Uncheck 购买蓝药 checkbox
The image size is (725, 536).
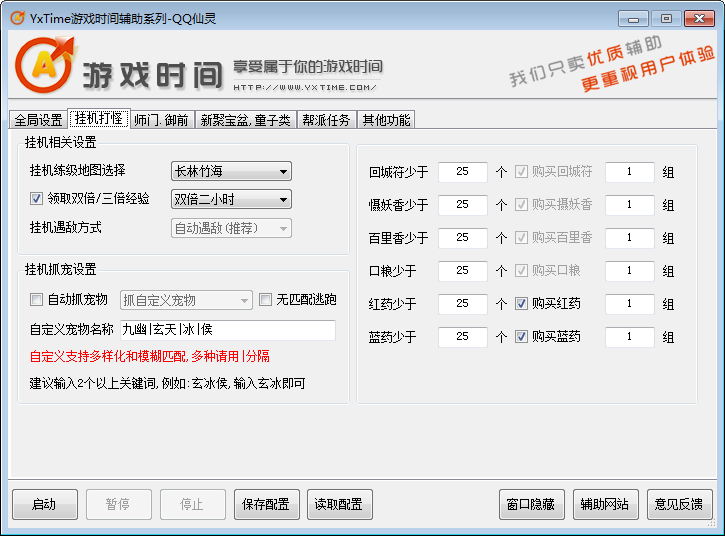click(x=522, y=337)
